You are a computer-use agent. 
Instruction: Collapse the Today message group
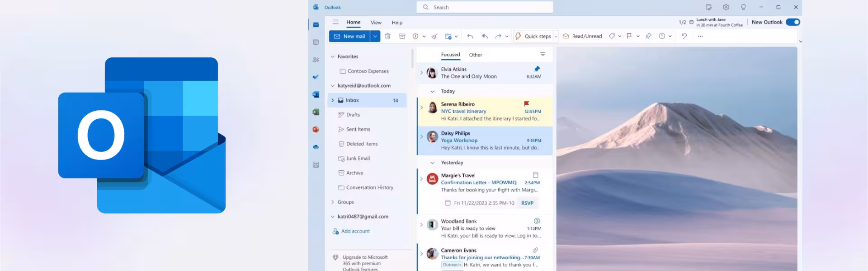coord(432,91)
